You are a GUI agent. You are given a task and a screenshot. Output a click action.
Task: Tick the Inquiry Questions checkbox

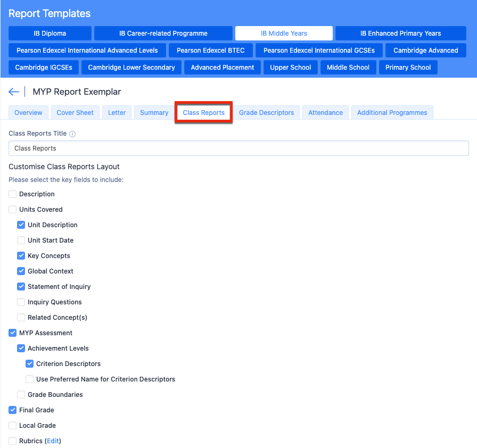pyautogui.click(x=21, y=302)
